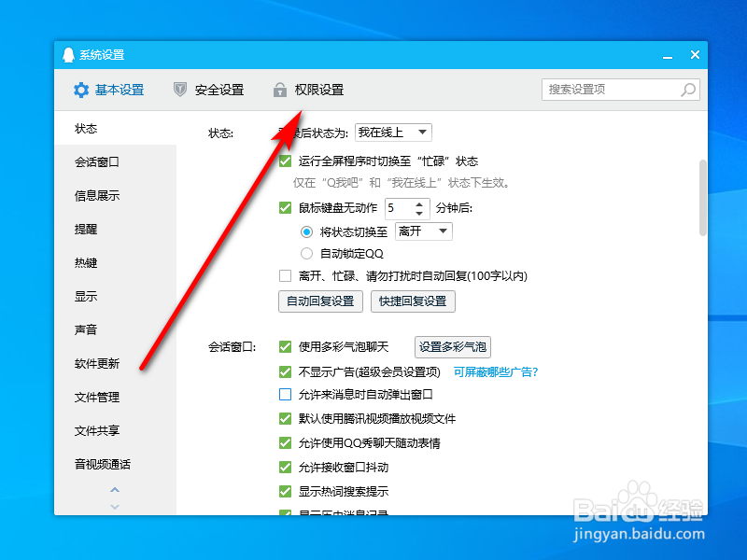Toggle 默认使用腾讯视频播放视频文件 checkbox
The image size is (747, 560).
[x=286, y=418]
